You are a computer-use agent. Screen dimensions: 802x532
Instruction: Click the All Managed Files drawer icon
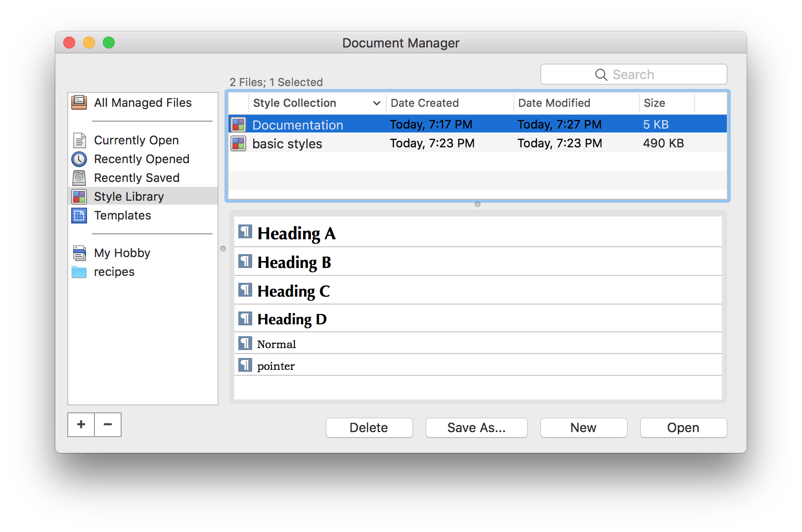[x=79, y=102]
